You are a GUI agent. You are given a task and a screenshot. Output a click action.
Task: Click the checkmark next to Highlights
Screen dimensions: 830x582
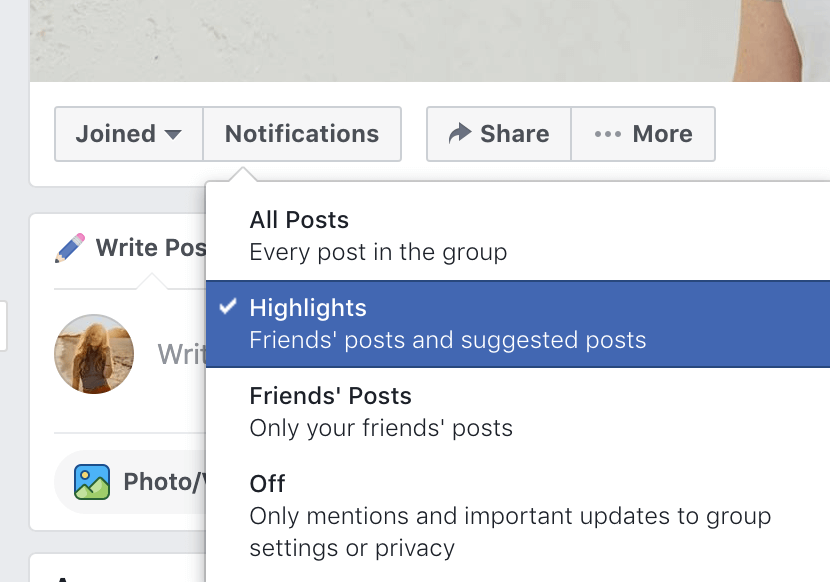click(228, 307)
